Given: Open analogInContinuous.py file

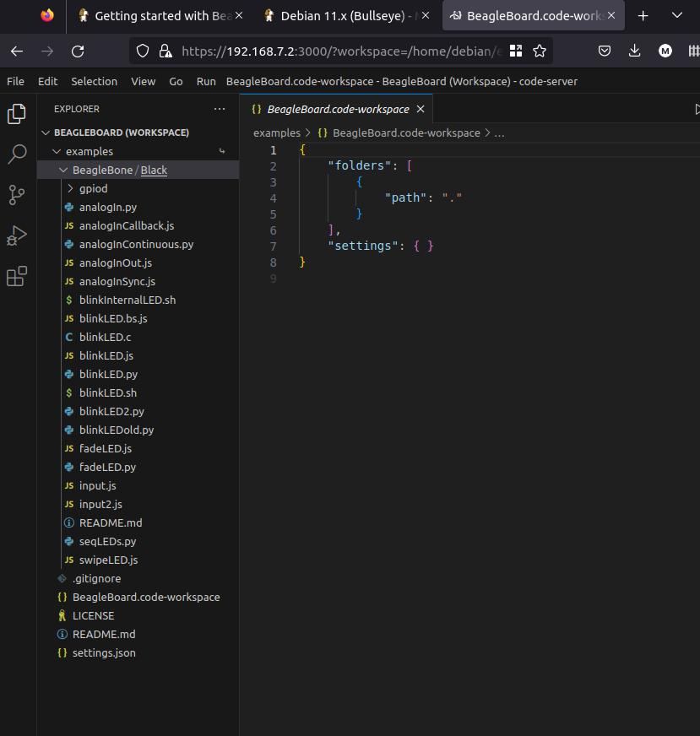Looking at the screenshot, I should pos(136,244).
